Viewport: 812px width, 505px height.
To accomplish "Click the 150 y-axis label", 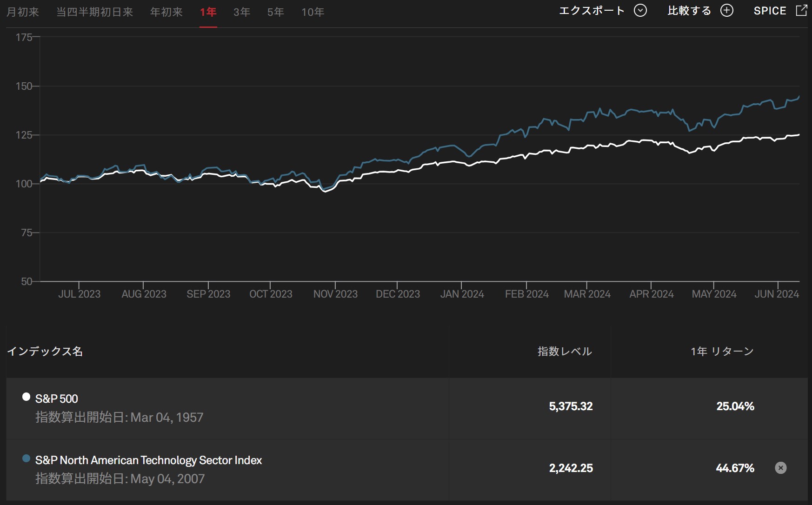I will (24, 86).
